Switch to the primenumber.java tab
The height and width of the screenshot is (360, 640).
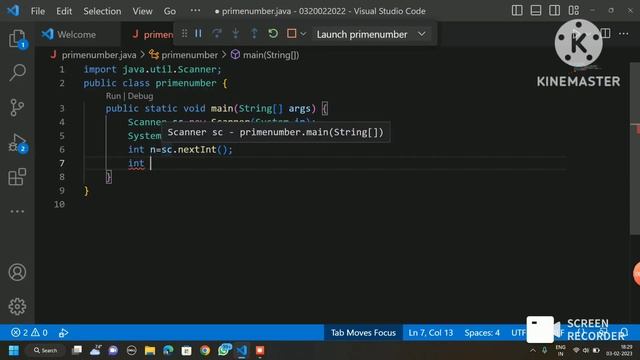[x=153, y=35]
